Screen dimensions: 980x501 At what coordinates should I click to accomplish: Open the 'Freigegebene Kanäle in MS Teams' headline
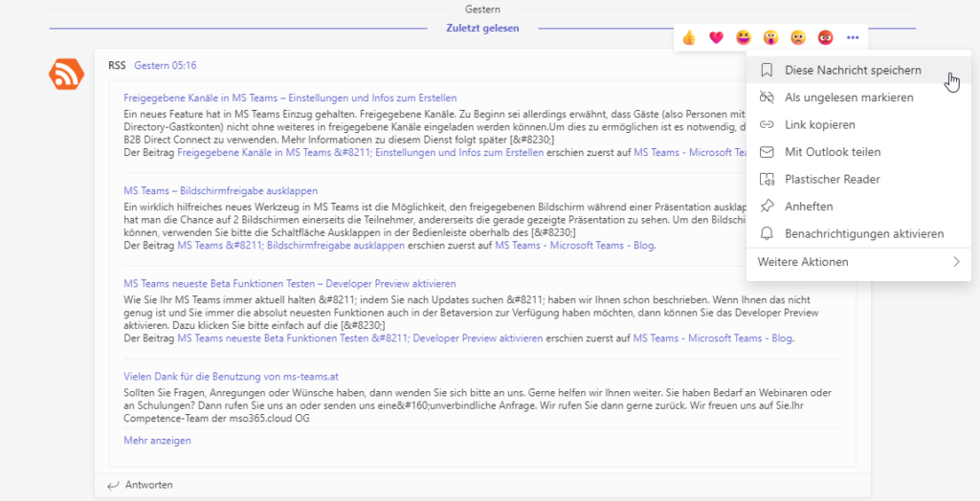coord(290,98)
